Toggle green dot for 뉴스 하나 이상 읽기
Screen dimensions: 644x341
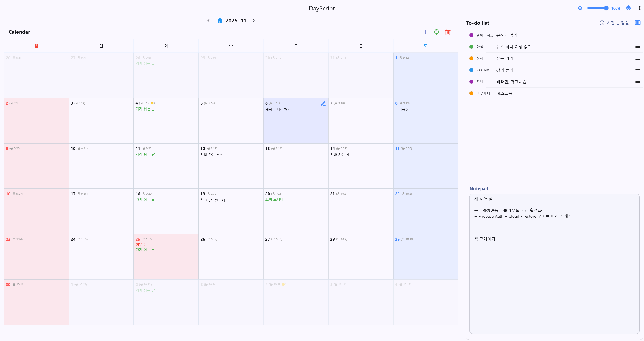(x=471, y=47)
